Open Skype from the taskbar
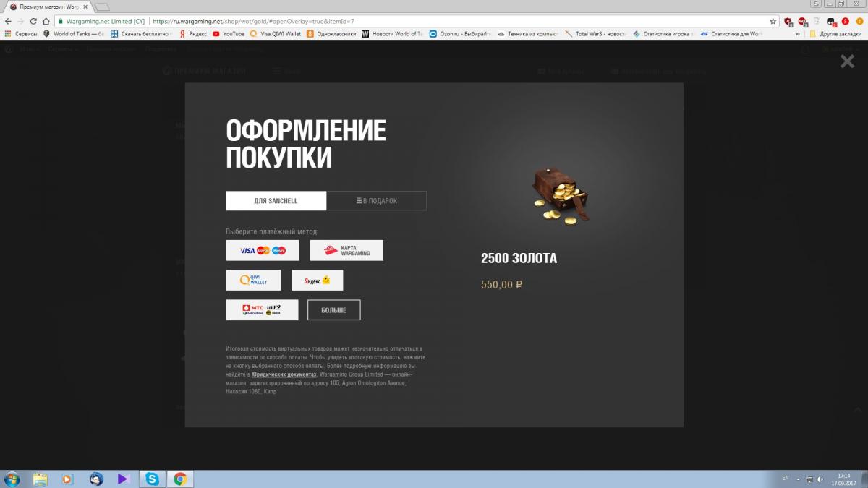This screenshot has width=868, height=488. click(152, 479)
